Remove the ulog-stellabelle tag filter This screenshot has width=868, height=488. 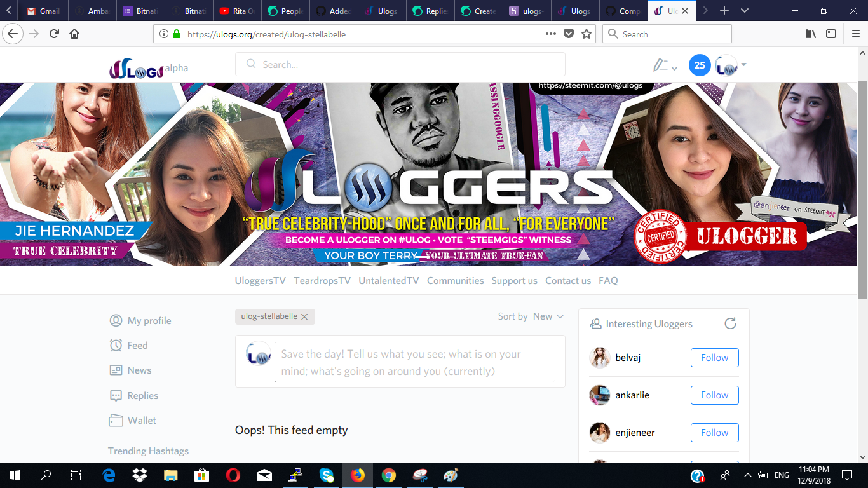click(304, 316)
